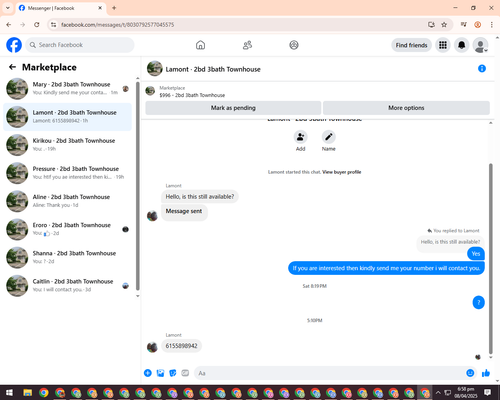Send a thumbs-up like
This screenshot has width=500, height=400.
pyautogui.click(x=486, y=373)
